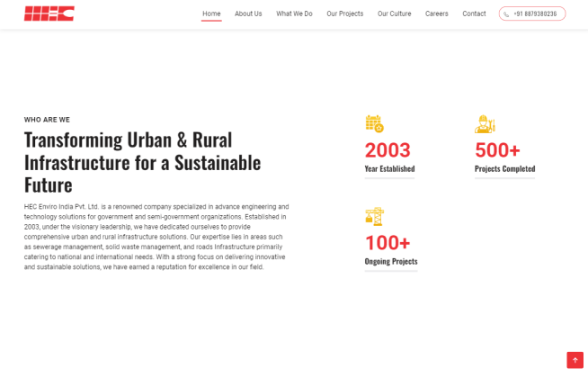Click the HEC logo in the header
The width and height of the screenshot is (588, 369).
pyautogui.click(x=49, y=13)
